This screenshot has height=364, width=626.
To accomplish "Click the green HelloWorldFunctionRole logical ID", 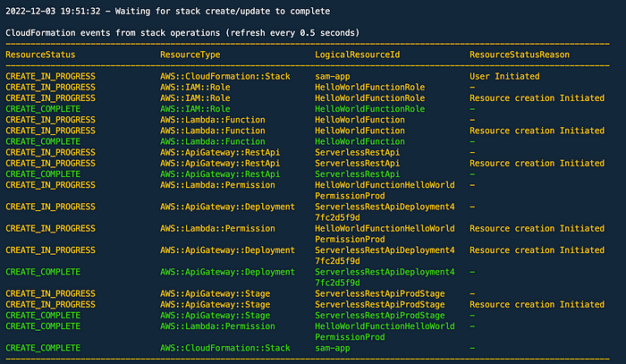I will point(369,109).
